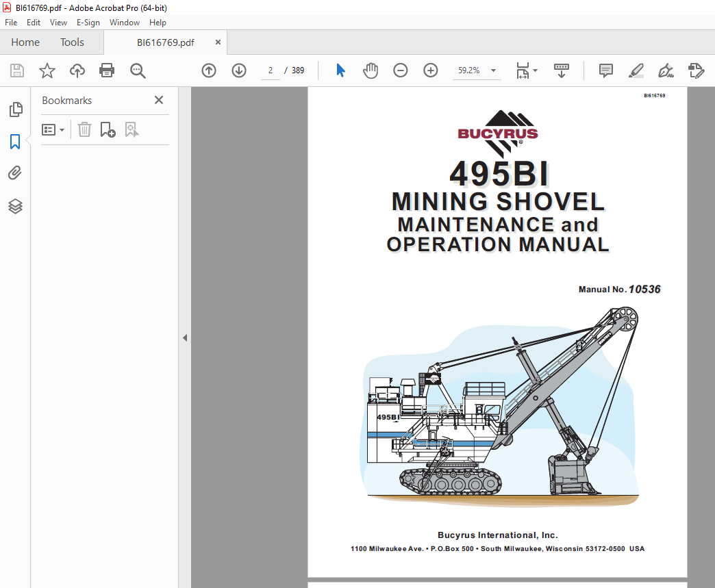Add new bookmark icon
Viewport: 715px width, 588px height.
(108, 129)
